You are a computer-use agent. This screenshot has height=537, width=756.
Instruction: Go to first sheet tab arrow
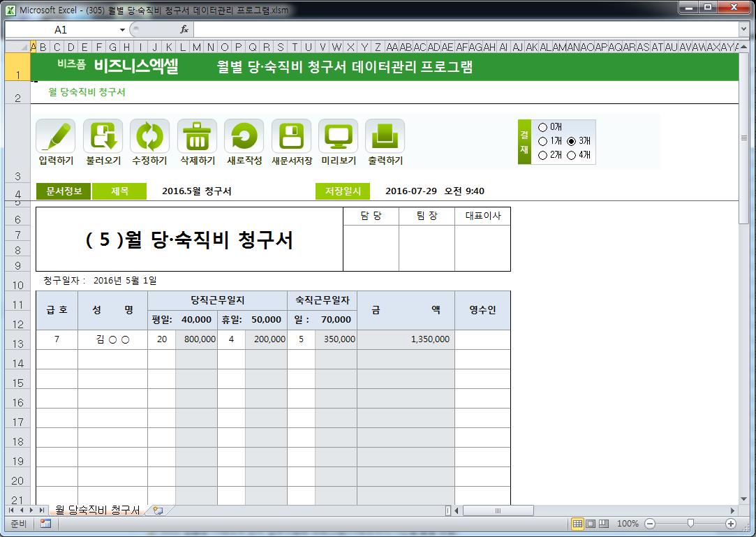click(x=12, y=510)
